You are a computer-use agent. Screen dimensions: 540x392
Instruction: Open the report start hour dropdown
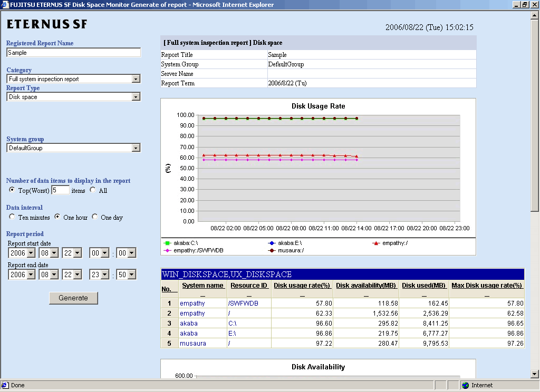(105, 253)
